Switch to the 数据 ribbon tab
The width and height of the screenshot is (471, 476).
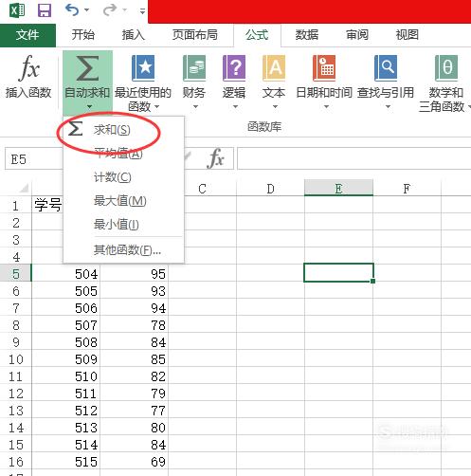[307, 34]
